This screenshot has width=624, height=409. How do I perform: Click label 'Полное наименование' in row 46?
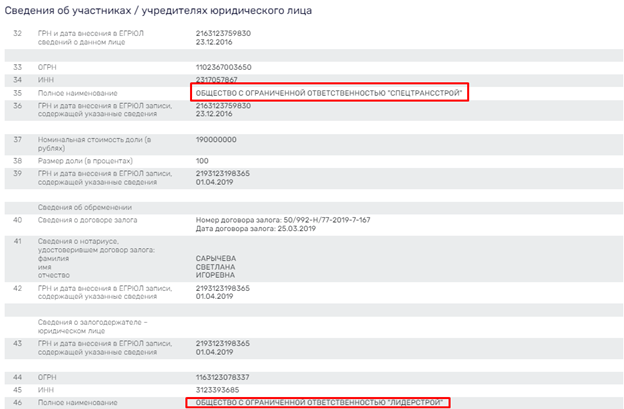coord(78,403)
